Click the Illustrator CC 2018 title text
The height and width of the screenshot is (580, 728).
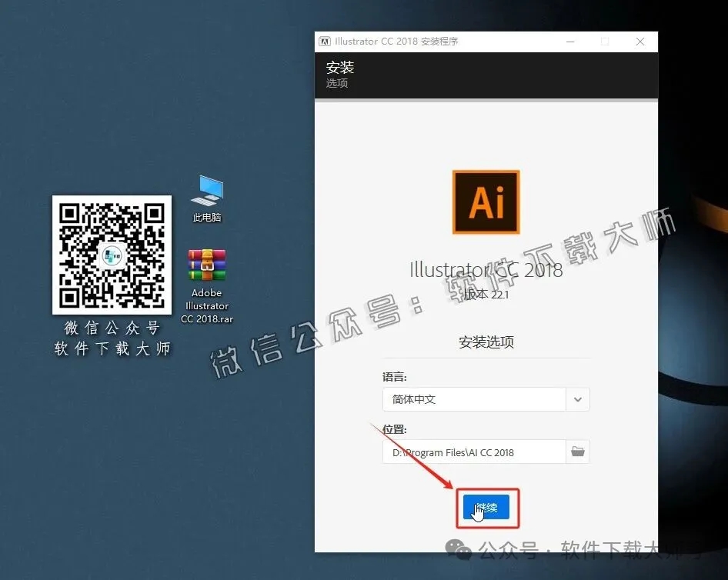pos(486,270)
